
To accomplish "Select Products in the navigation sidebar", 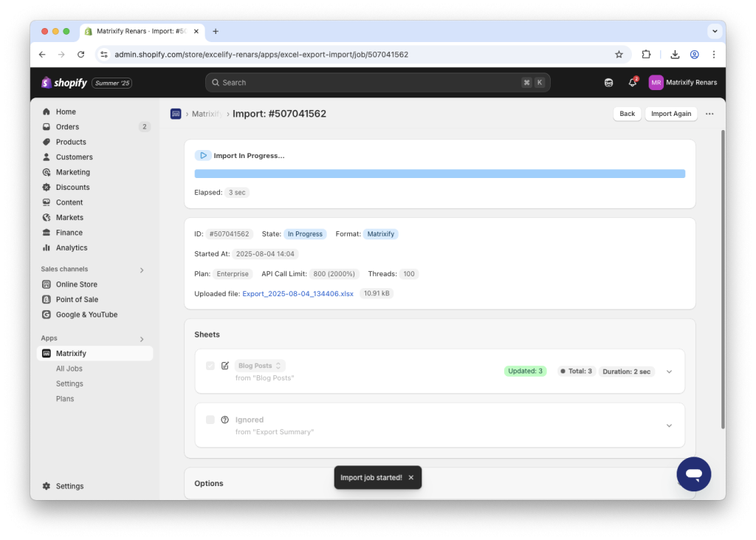I will tap(70, 142).
